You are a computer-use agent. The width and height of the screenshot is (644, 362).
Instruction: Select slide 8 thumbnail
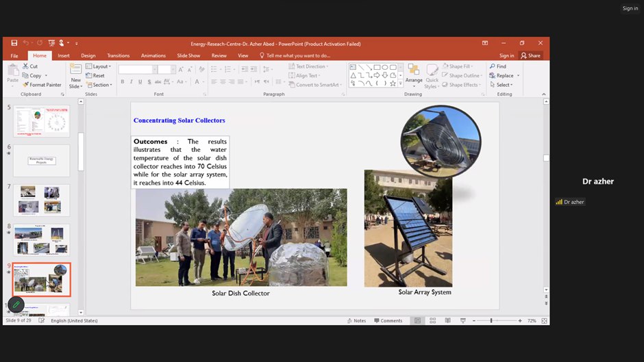(x=42, y=240)
